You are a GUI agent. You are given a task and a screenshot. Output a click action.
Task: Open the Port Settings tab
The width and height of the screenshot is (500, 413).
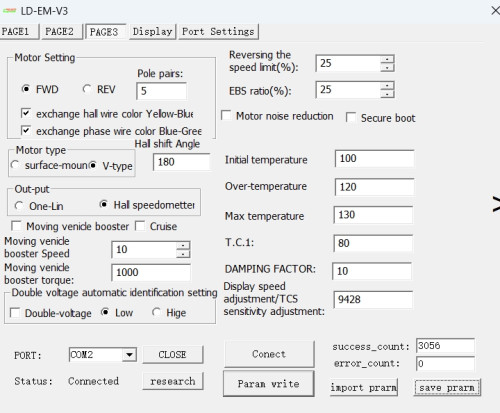click(218, 32)
